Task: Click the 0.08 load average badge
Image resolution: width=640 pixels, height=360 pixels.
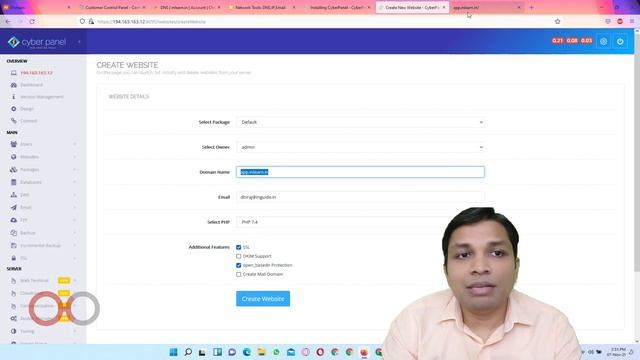Action: coord(572,40)
